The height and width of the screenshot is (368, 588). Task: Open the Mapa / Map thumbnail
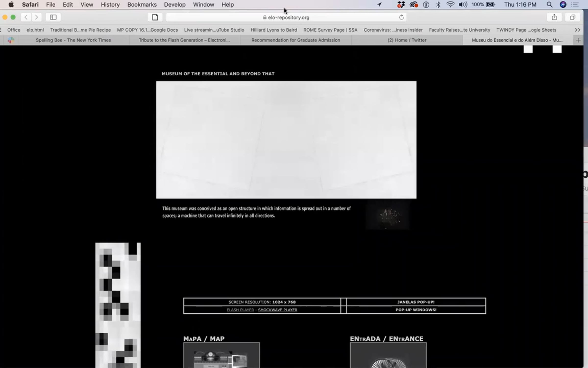pyautogui.click(x=221, y=356)
